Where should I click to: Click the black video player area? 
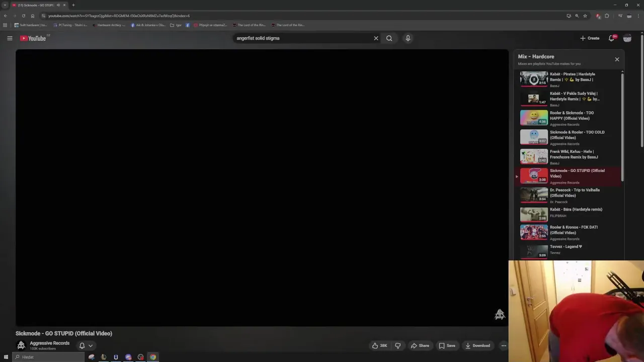tap(262, 188)
